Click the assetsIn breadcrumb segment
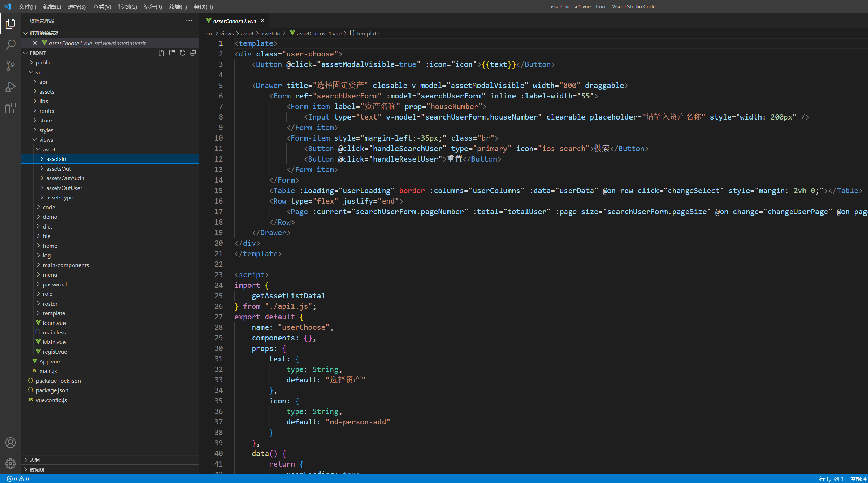The height and width of the screenshot is (483, 868). click(270, 33)
